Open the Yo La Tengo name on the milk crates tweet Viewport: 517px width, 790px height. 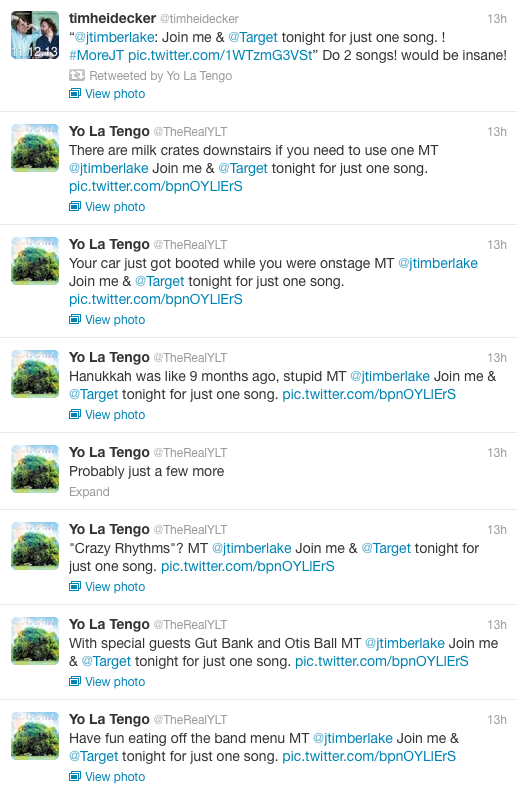(x=109, y=131)
